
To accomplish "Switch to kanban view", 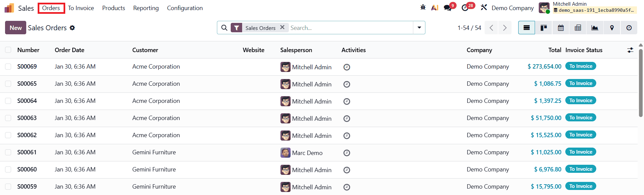I will [x=544, y=28].
